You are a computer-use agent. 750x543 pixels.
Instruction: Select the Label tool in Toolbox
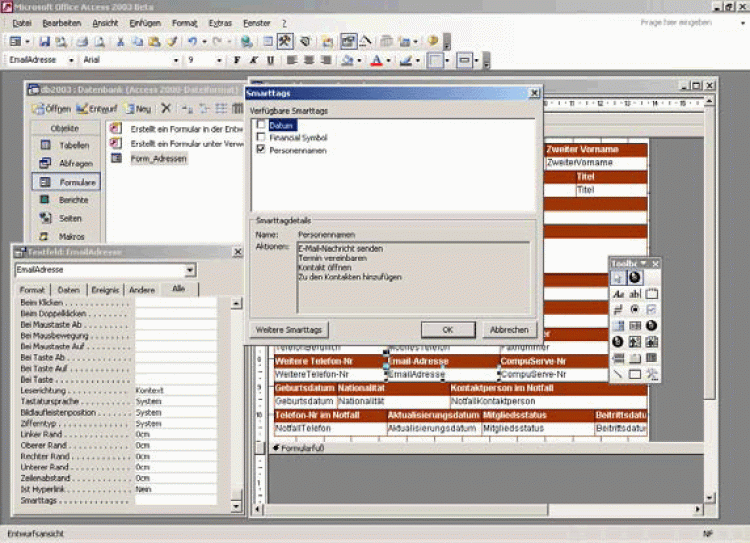point(618,293)
